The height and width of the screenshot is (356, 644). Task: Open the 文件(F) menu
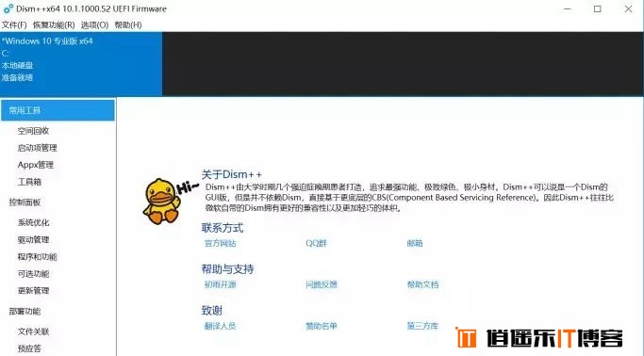click(14, 25)
